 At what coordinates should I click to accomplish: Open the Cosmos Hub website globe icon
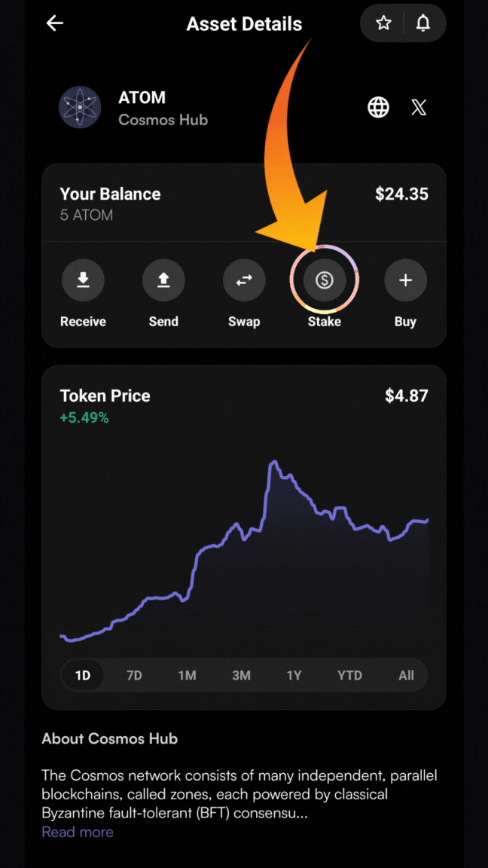[x=378, y=108]
